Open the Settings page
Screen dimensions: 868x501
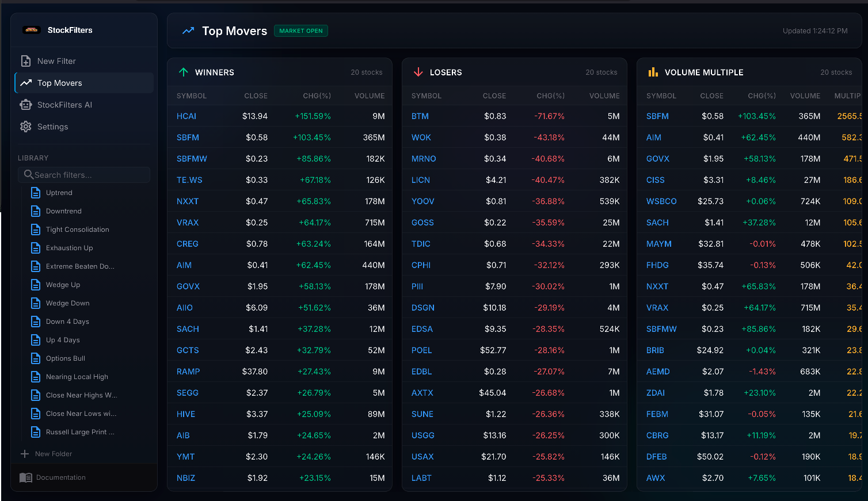click(84, 127)
